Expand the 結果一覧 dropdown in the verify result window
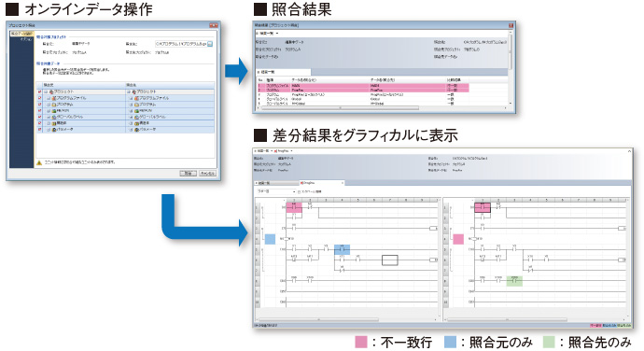The height and width of the screenshot is (351, 644). click(268, 34)
